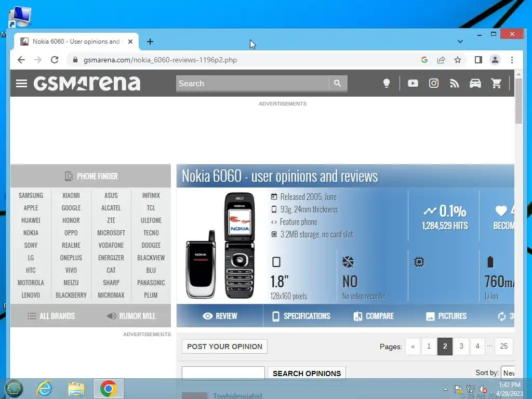Click the search magnifier button
The height and width of the screenshot is (399, 532).
[337, 84]
